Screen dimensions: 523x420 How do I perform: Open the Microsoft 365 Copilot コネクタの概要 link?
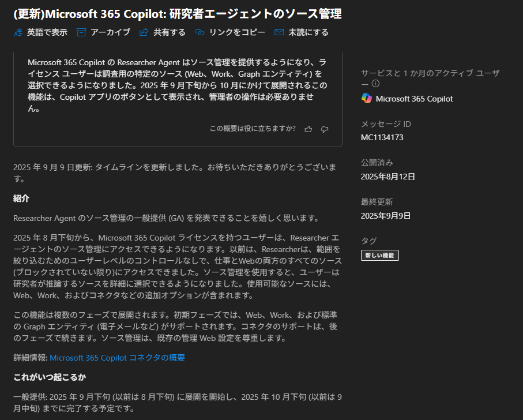pos(118,358)
